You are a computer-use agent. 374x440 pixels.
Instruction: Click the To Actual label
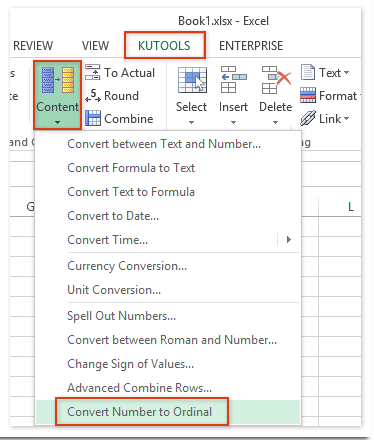[x=130, y=73]
